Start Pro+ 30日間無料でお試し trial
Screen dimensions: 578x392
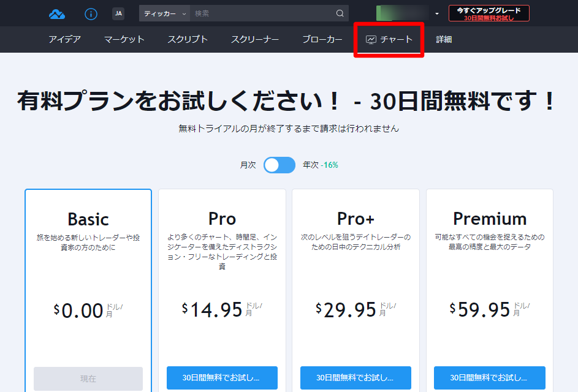point(356,378)
